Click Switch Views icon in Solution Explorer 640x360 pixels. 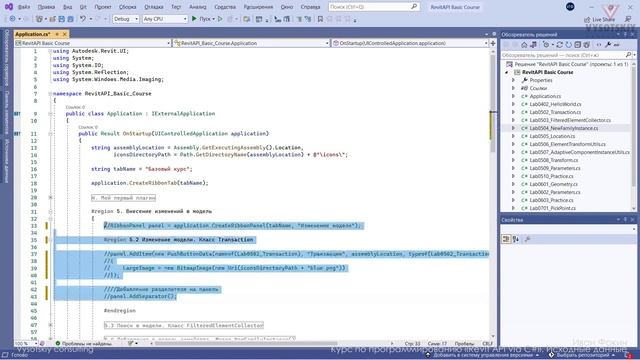coord(533,44)
